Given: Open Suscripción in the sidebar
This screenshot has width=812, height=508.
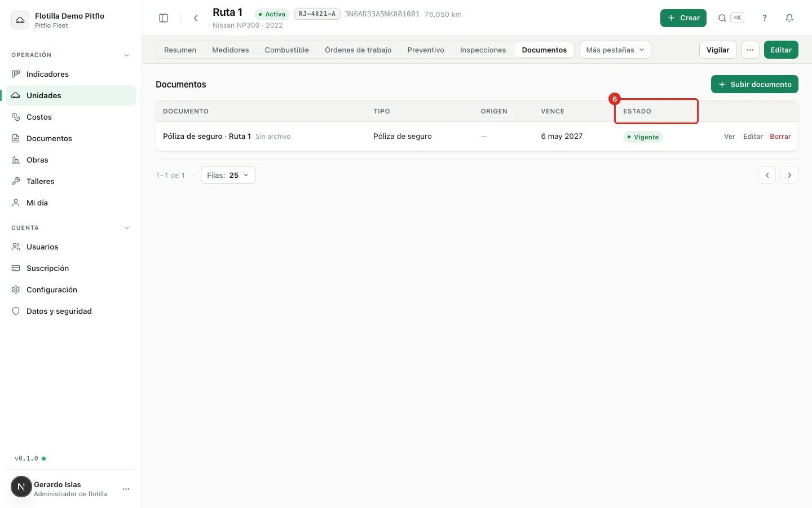Looking at the screenshot, I should (71, 268).
